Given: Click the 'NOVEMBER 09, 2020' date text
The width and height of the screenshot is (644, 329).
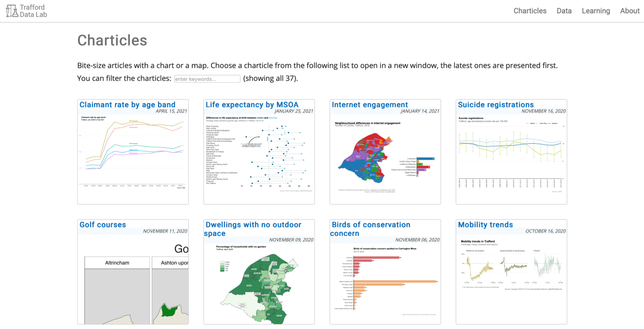Looking at the screenshot, I should tap(291, 240).
